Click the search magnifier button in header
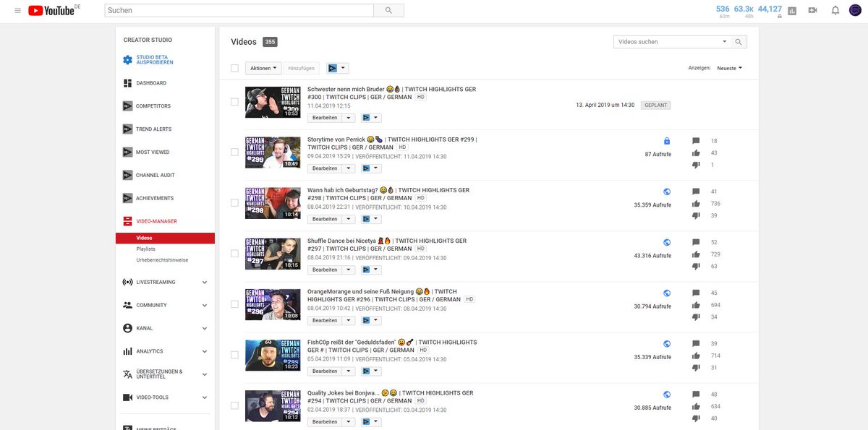Image resolution: width=868 pixels, height=430 pixels. (x=388, y=10)
